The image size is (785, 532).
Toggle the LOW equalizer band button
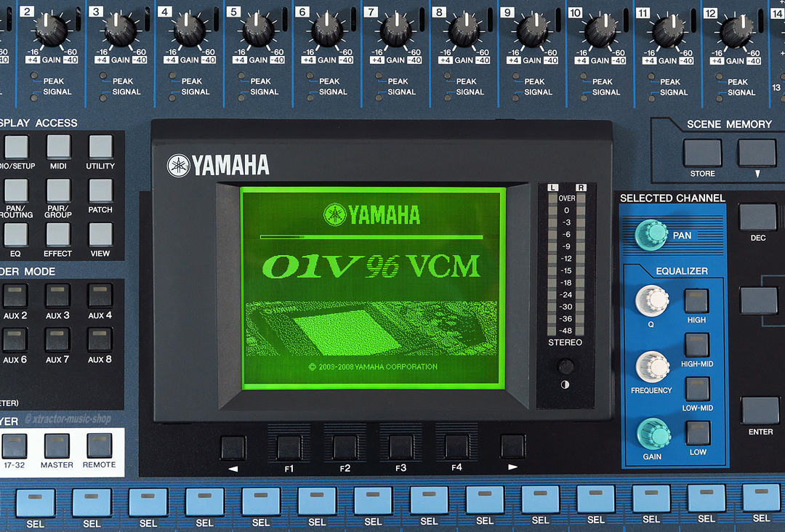click(696, 433)
